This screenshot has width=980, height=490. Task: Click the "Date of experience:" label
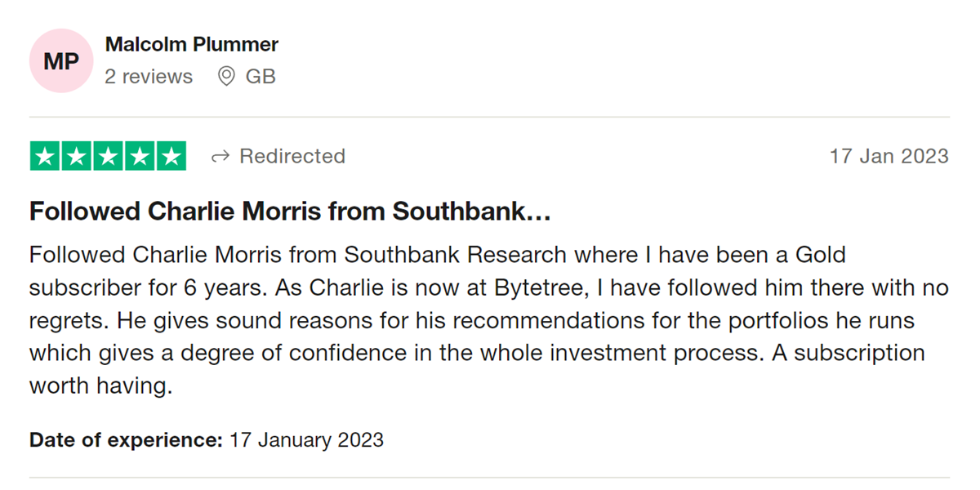(x=126, y=440)
